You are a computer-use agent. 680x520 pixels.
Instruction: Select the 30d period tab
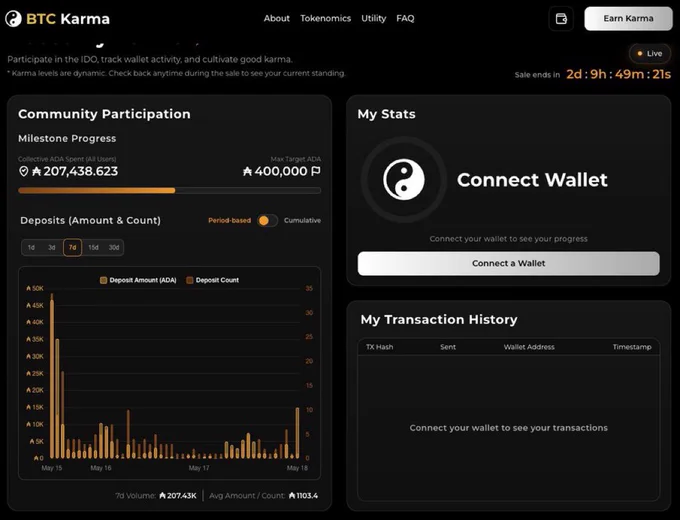click(x=114, y=248)
